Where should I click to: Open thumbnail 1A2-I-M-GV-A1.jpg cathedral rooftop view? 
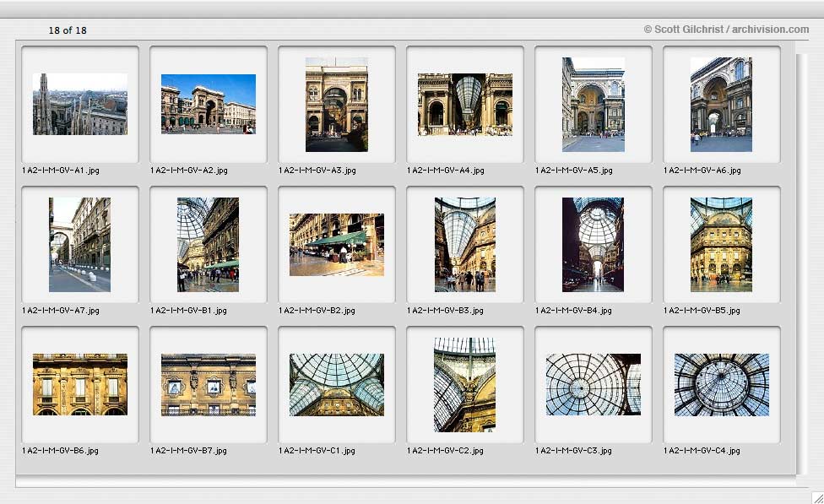(80, 104)
